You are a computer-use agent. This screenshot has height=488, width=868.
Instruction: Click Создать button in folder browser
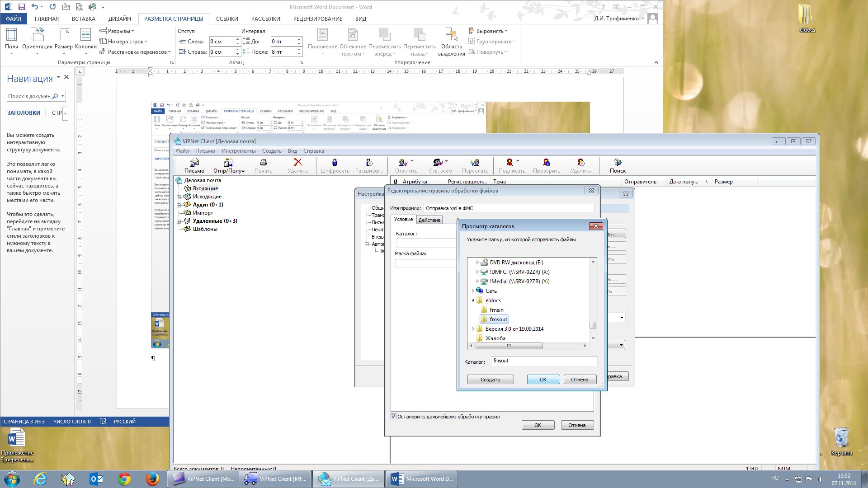tap(490, 380)
